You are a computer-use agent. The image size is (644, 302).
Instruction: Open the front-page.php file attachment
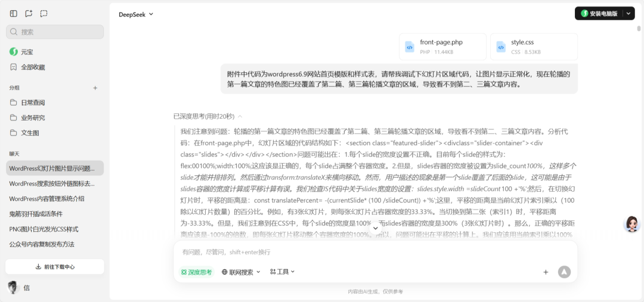coord(442,47)
